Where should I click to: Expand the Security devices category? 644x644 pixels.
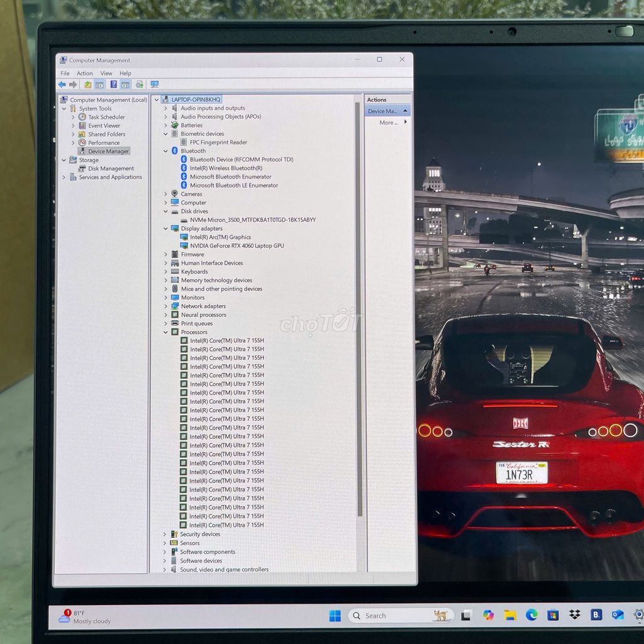tap(165, 535)
